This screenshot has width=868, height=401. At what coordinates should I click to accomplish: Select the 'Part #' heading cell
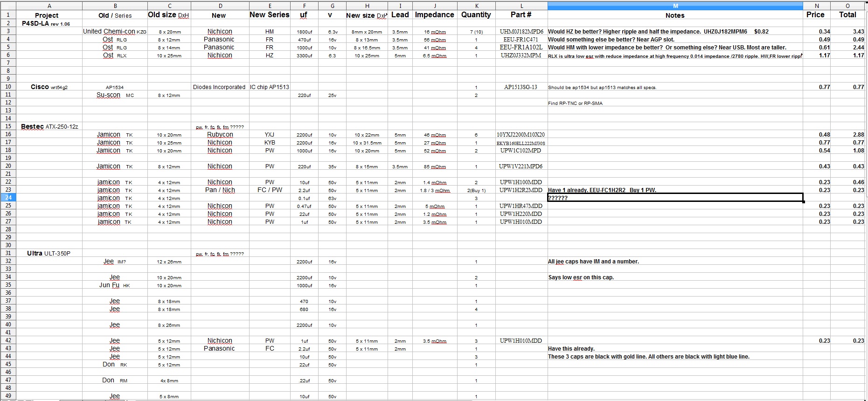pos(521,15)
